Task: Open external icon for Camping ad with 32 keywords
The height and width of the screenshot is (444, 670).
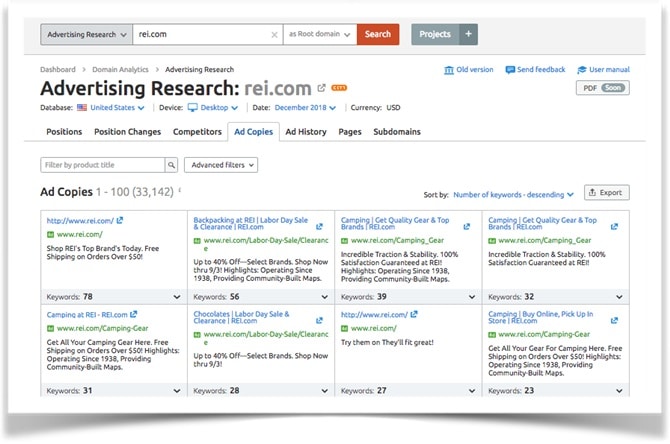Action: coord(614,226)
